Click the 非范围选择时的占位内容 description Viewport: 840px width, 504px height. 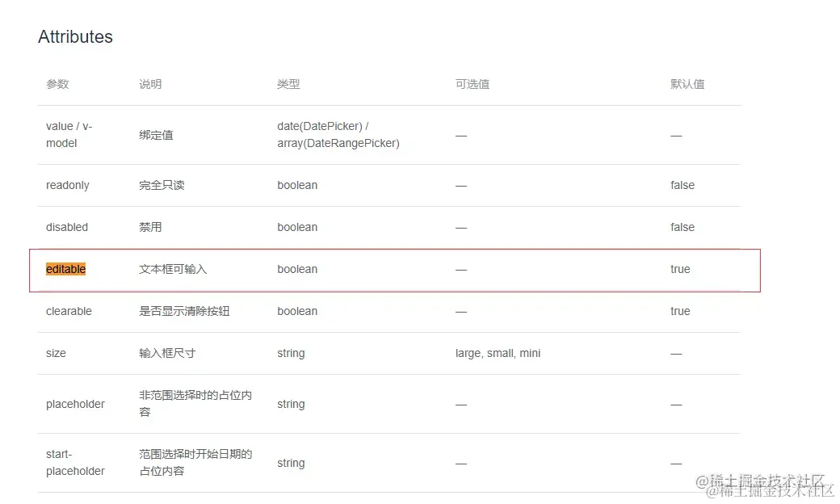tap(195, 403)
